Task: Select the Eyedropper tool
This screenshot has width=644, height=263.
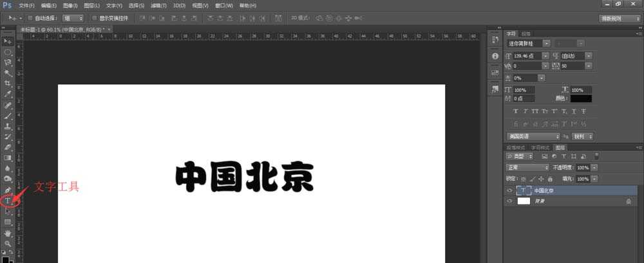Action: (8, 94)
